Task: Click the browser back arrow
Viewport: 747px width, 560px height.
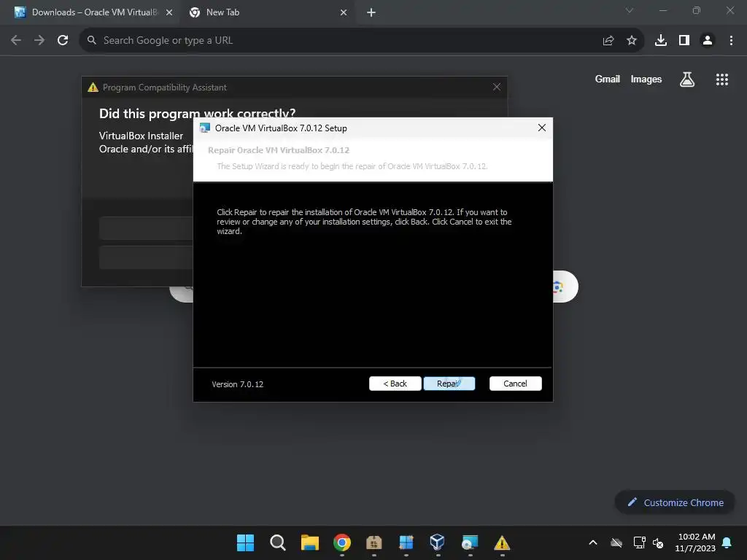Action: click(x=16, y=40)
